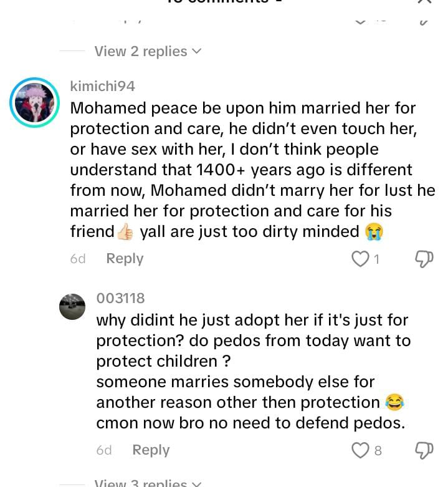The width and height of the screenshot is (448, 487).
Task: Click the like count 1 on kimichi94's comment
Action: click(376, 259)
